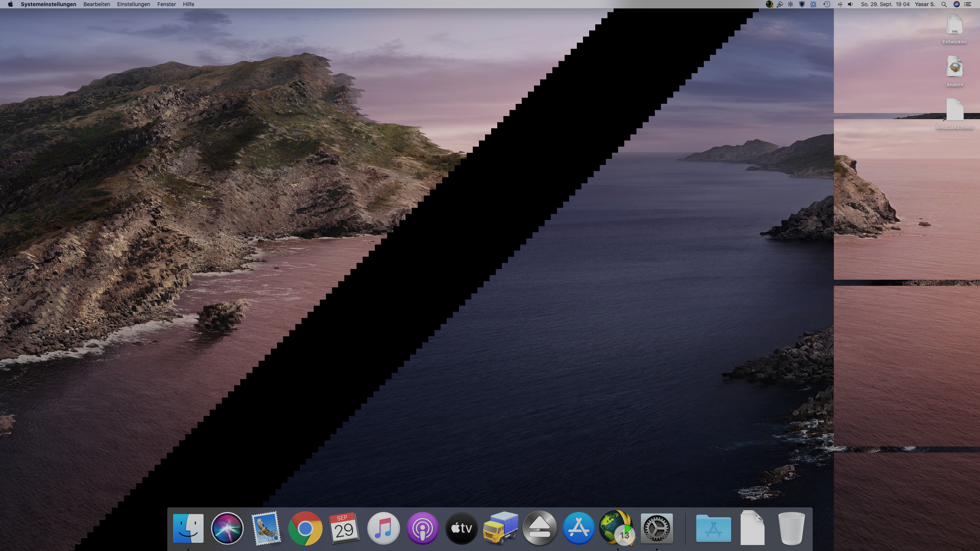
Task: Launch Siri from the Dock
Action: [x=227, y=528]
